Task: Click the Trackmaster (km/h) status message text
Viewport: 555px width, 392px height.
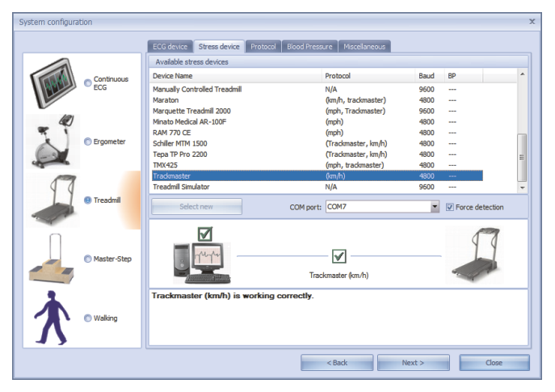Action: [x=233, y=296]
